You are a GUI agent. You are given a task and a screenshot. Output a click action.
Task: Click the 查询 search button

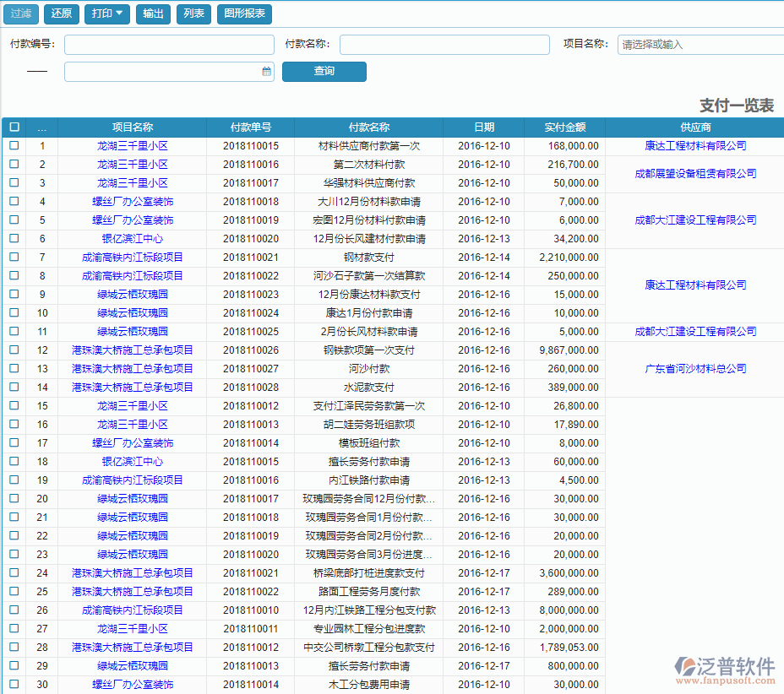click(324, 72)
